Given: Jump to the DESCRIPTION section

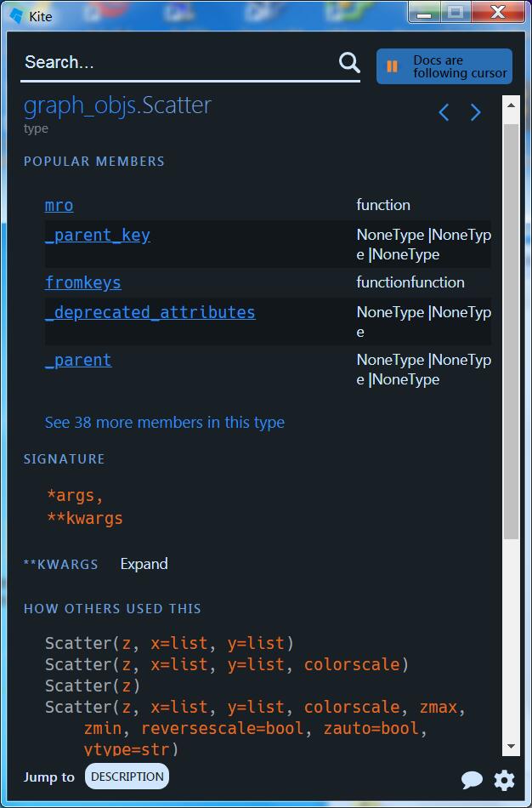Looking at the screenshot, I should (127, 777).
